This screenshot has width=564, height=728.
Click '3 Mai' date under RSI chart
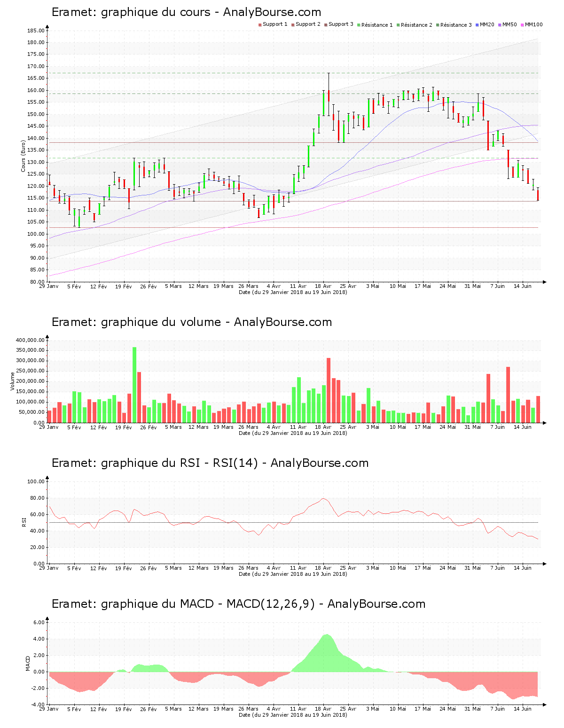point(373,568)
